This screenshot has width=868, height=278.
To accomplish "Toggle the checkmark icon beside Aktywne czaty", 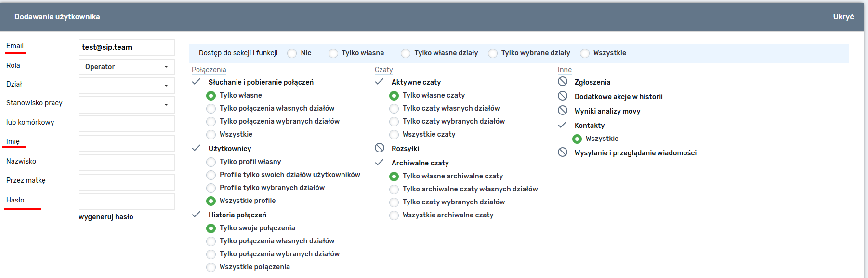I will tap(379, 82).
